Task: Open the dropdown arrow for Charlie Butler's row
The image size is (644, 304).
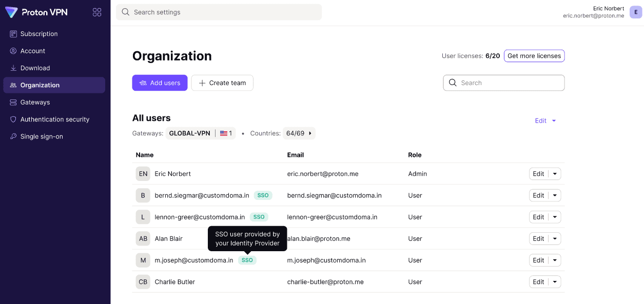Action: click(555, 282)
